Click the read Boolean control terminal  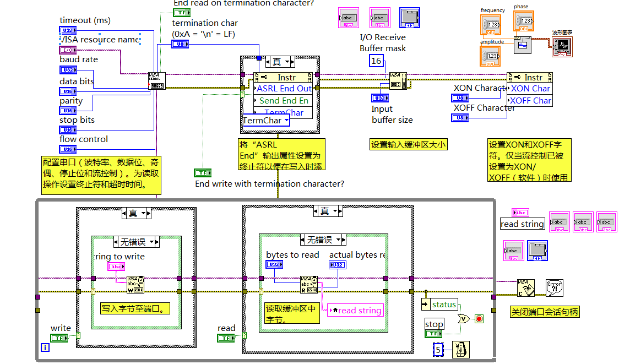click(x=226, y=338)
